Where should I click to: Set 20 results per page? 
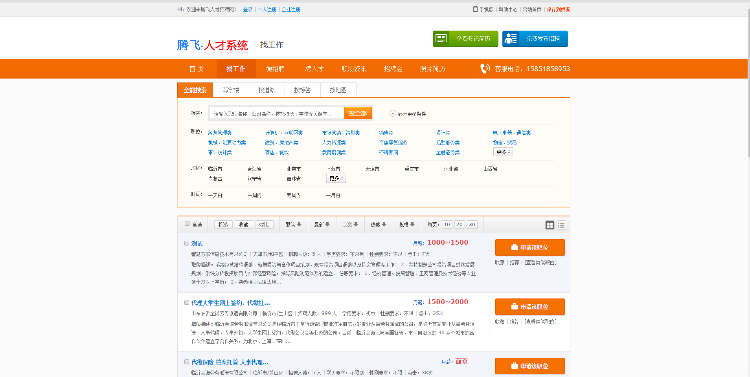(x=459, y=224)
